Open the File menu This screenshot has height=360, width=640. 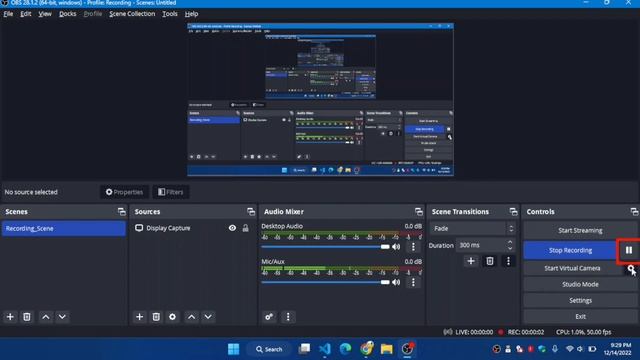[x=8, y=14]
